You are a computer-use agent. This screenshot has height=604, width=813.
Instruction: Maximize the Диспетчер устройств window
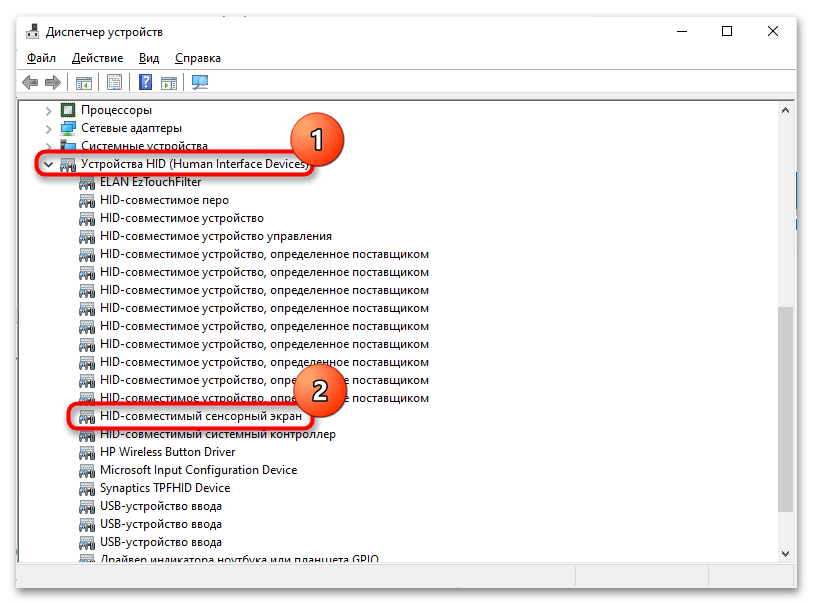click(x=727, y=32)
